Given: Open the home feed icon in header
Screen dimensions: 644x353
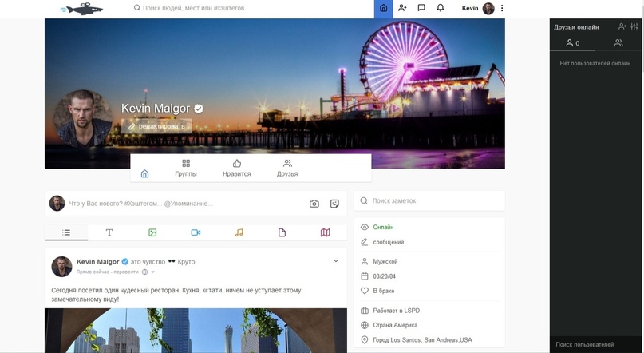Looking at the screenshot, I should point(383,9).
